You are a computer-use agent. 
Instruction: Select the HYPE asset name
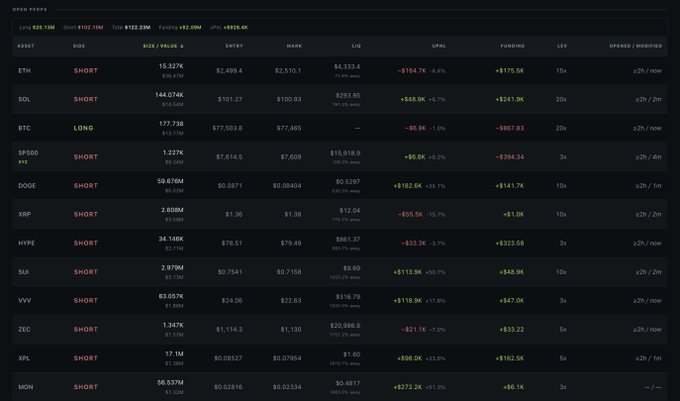[x=26, y=243]
